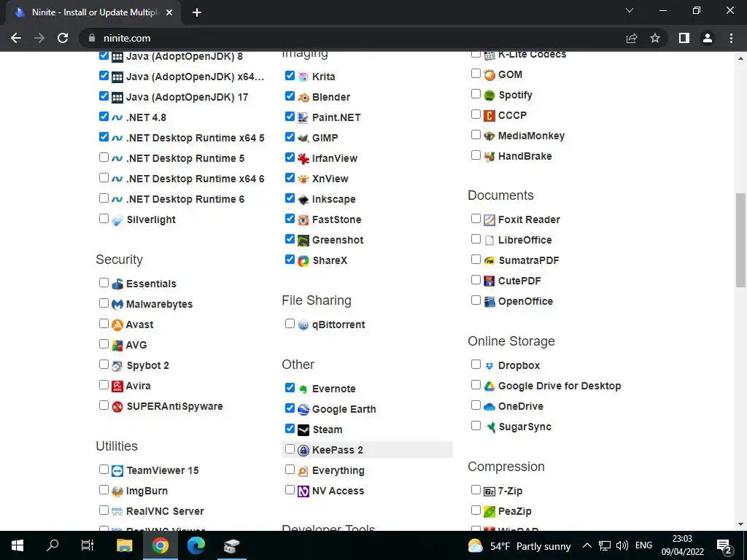Screen dimensions: 747x560
Task: Open the weather widget 54°F
Action: click(x=519, y=545)
